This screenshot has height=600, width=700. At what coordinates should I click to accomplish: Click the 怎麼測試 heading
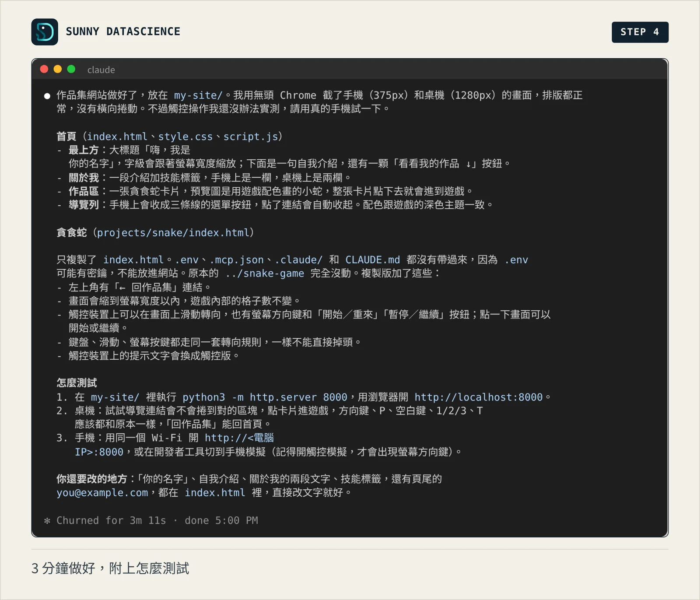pyautogui.click(x=77, y=383)
